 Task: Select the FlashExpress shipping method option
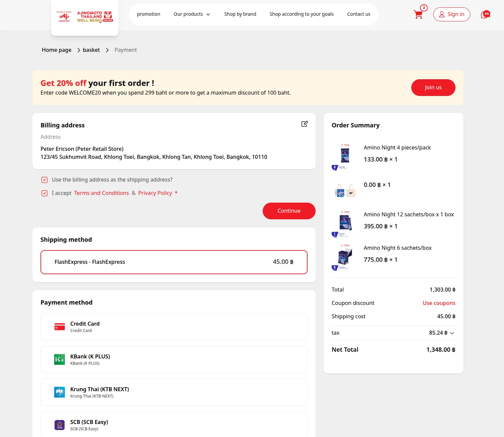[174, 262]
